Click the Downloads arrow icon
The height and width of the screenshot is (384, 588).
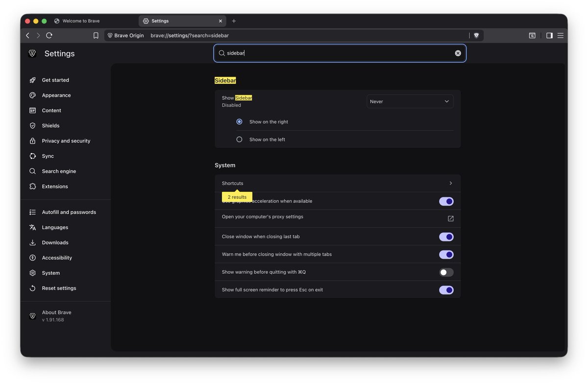point(32,242)
